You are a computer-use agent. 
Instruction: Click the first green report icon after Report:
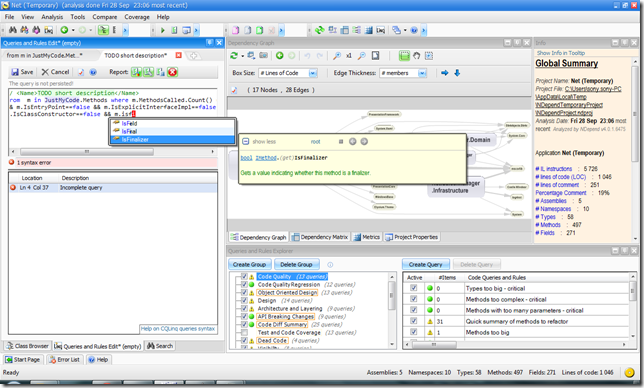(x=136, y=72)
